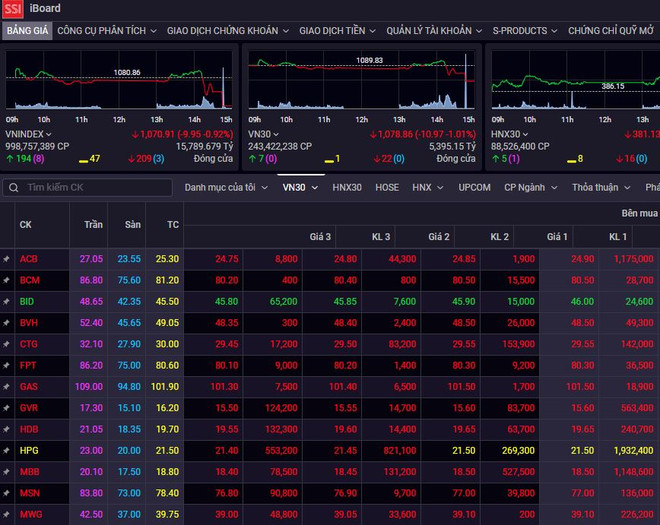Click the GVR stock symbol
This screenshot has width=660, height=525.
[x=29, y=408]
